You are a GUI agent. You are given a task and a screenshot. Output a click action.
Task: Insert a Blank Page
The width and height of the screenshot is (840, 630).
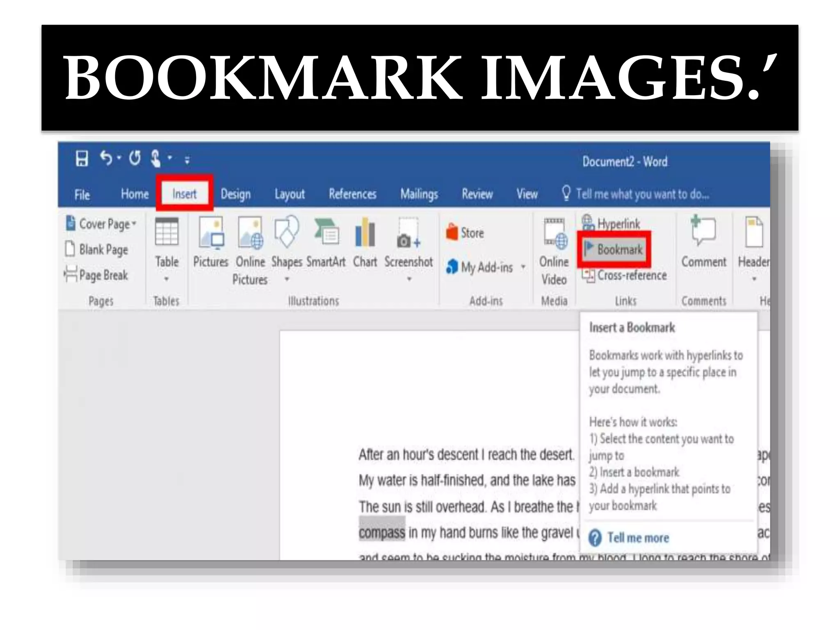click(96, 249)
